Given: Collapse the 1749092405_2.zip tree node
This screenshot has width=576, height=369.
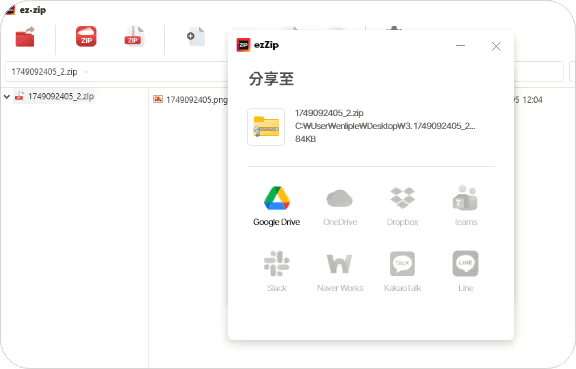Looking at the screenshot, I should tap(7, 97).
